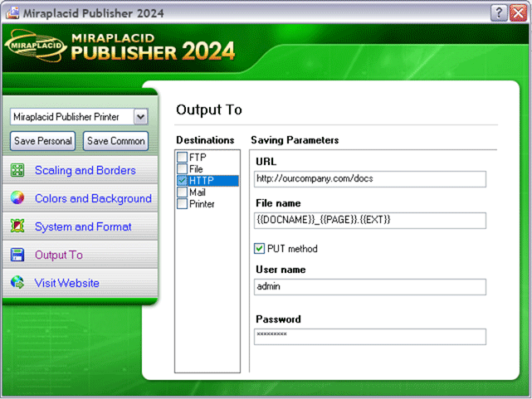Click the title bar help question mark
The image size is (532, 399).
[x=498, y=12]
